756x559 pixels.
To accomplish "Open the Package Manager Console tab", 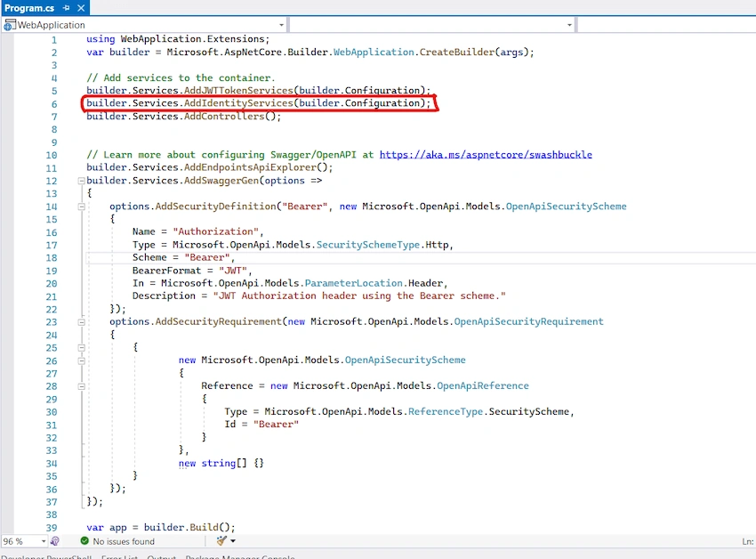I will [x=240, y=556].
